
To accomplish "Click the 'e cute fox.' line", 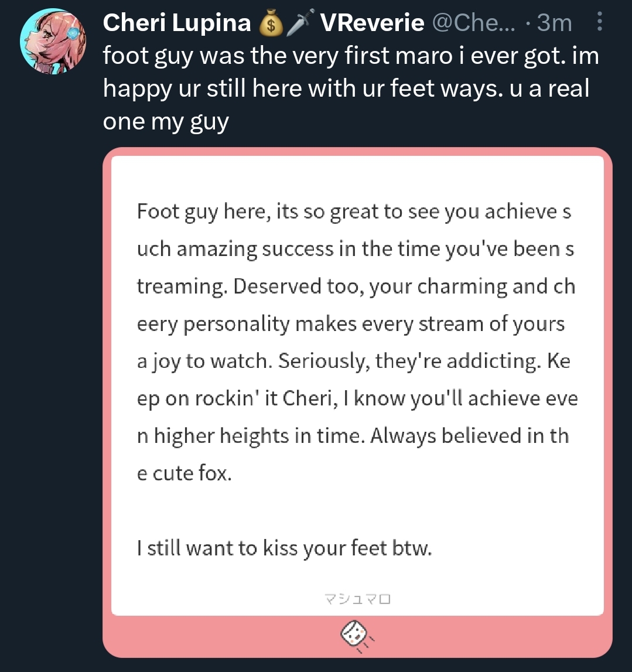I will 185,473.
